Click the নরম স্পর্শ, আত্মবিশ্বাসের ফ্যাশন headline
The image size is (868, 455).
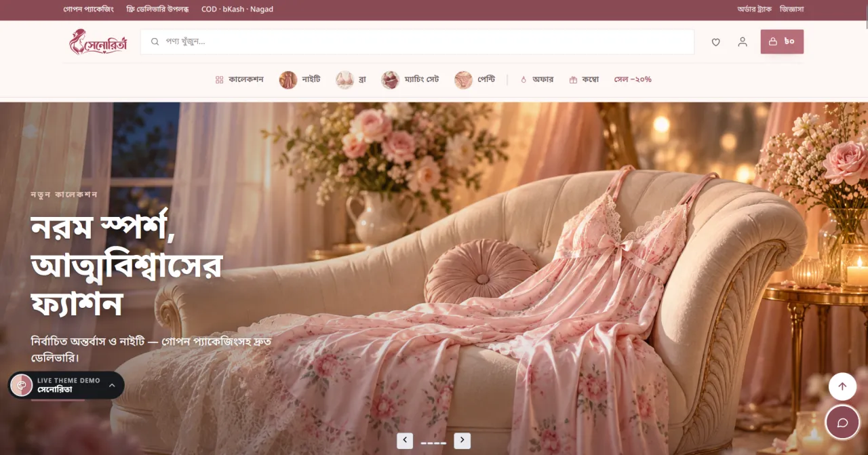[x=127, y=266]
